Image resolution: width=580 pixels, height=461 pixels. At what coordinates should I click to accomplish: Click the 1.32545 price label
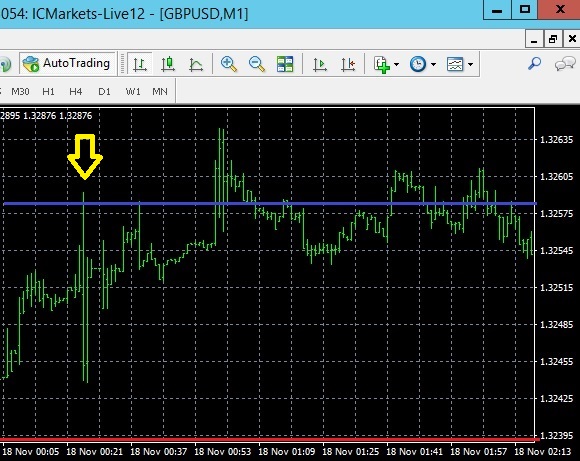tap(557, 251)
